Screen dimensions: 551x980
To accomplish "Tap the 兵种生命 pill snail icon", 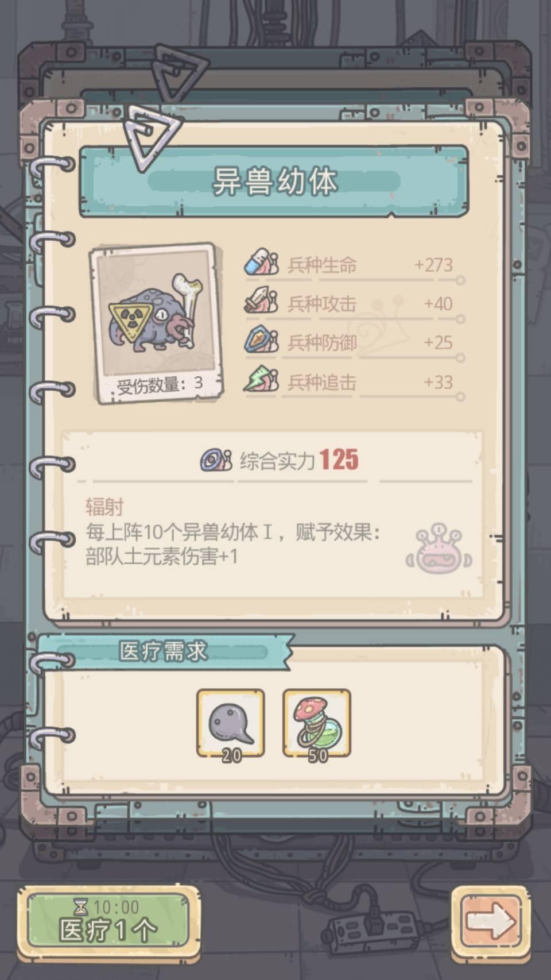I will click(261, 263).
